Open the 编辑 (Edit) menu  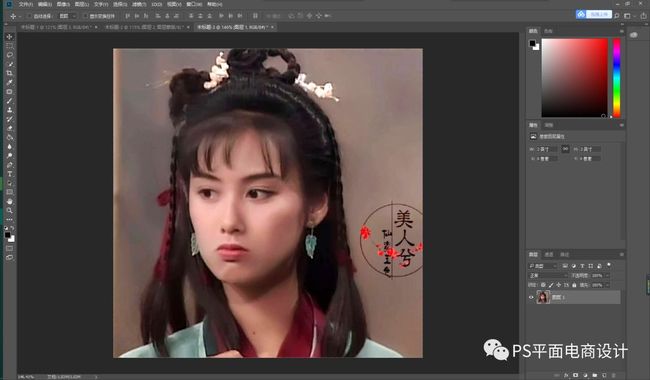tap(45, 4)
